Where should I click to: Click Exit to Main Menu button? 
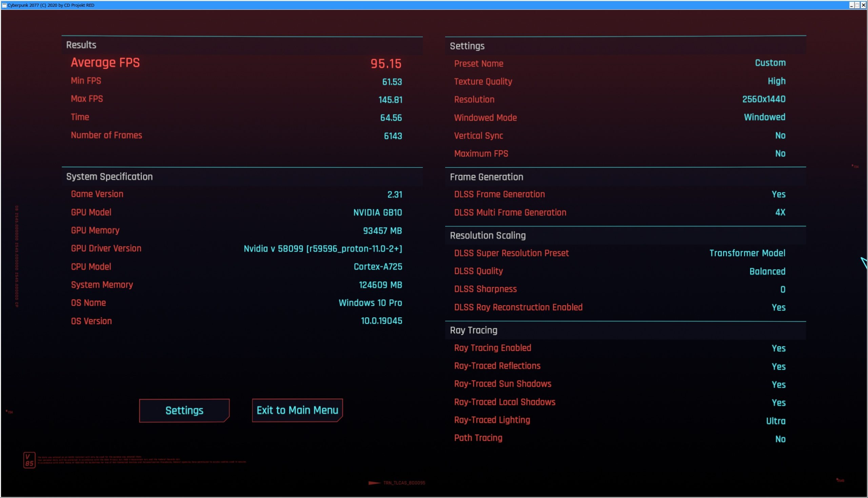[297, 410]
